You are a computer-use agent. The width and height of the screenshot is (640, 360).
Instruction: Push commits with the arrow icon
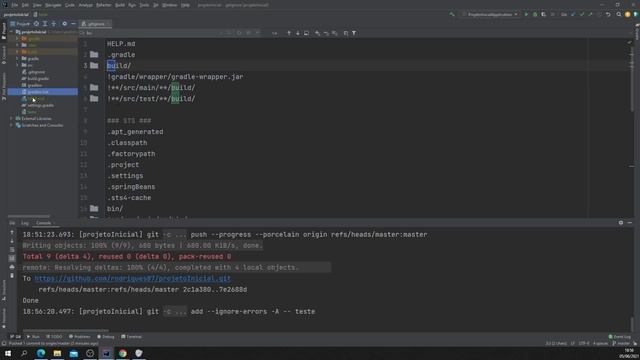(590, 14)
